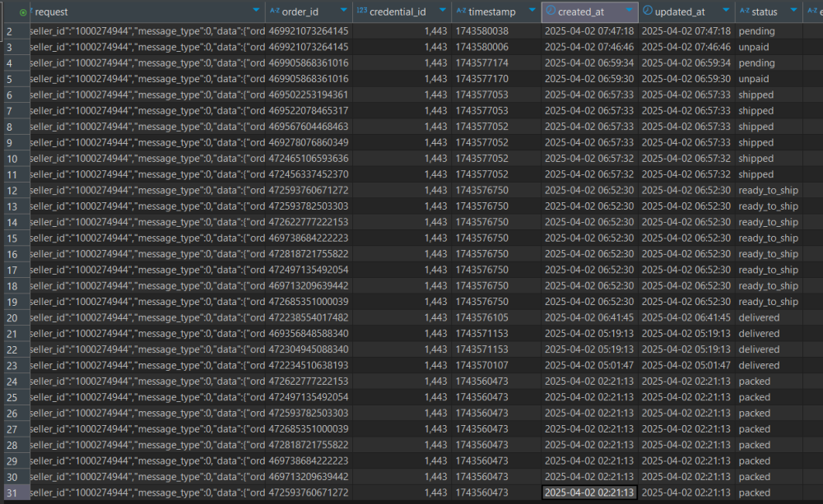Select the order_id cell in row 20
This screenshot has height=504, width=823.
click(309, 317)
